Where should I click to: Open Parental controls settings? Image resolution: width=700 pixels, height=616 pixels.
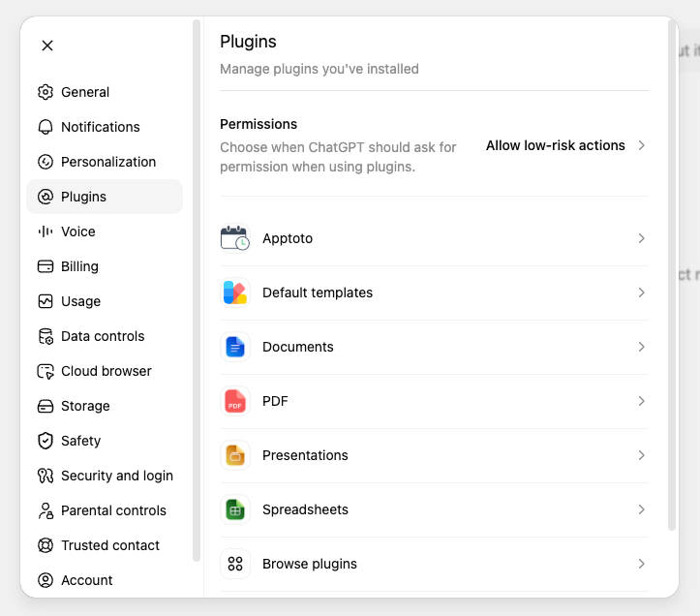point(105,510)
